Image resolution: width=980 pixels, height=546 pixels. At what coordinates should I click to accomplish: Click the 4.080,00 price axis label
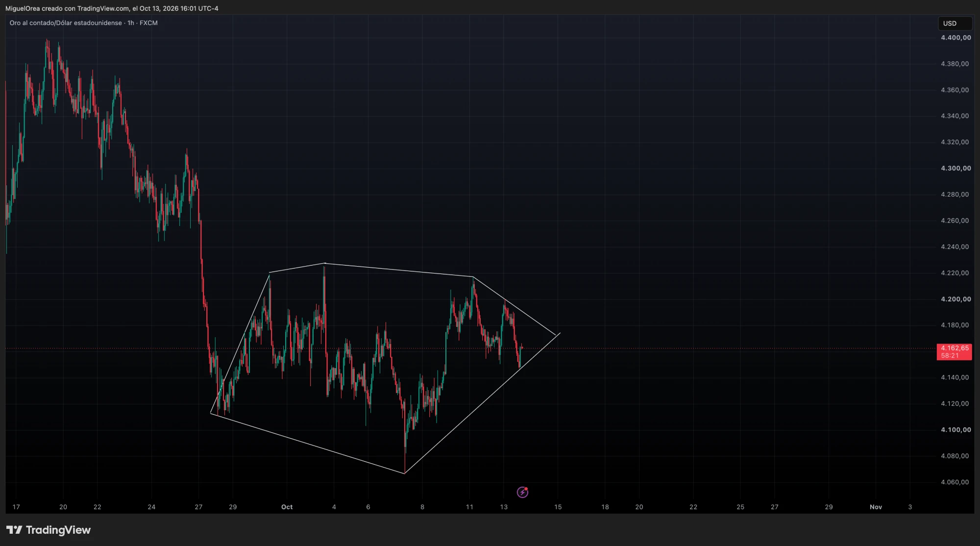click(x=955, y=456)
